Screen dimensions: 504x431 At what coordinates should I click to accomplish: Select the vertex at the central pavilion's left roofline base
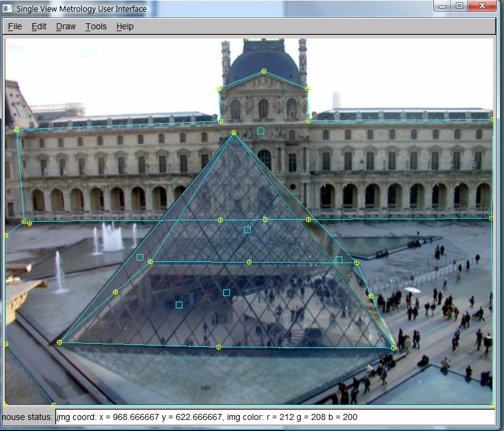(x=220, y=121)
